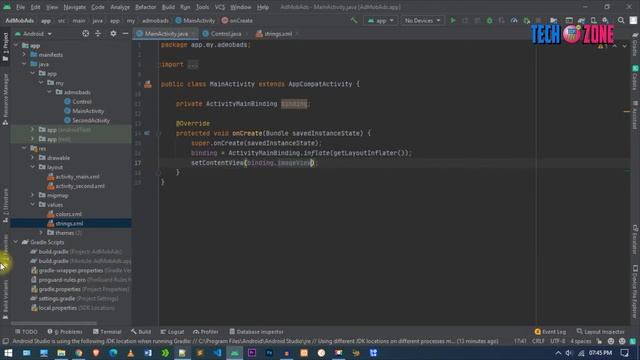
Task: Collapse the values folder
Action: (33, 205)
